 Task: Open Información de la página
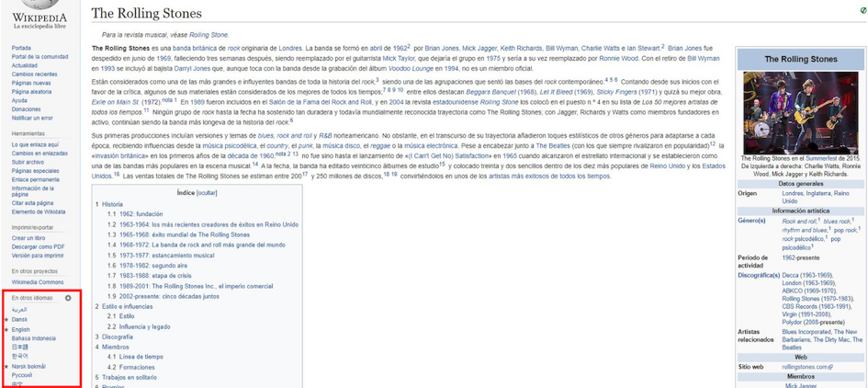tap(33, 191)
